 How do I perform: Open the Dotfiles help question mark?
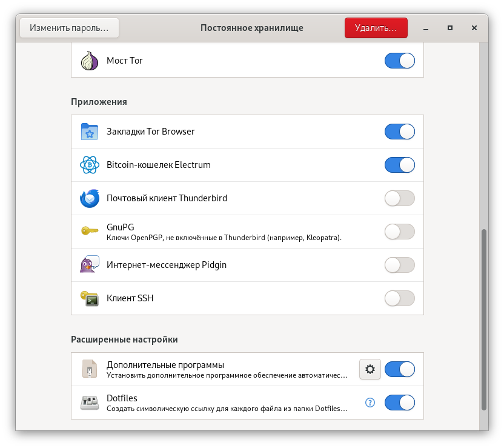click(370, 403)
